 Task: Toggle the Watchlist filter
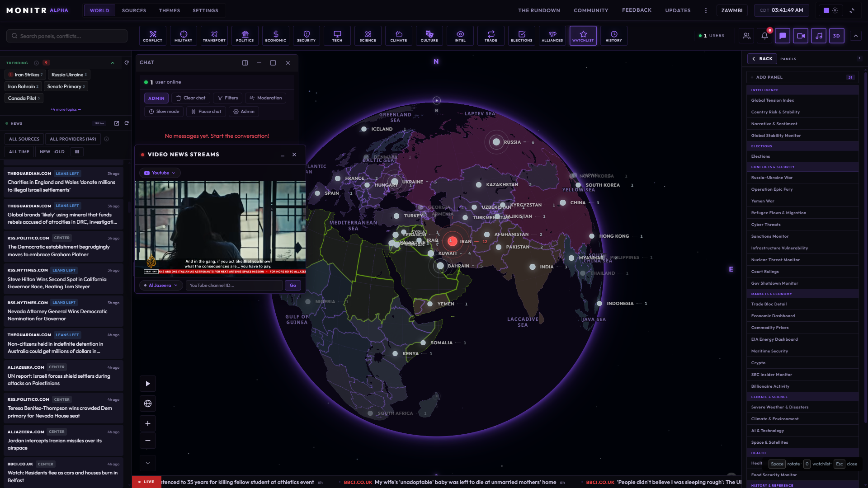[x=583, y=36]
